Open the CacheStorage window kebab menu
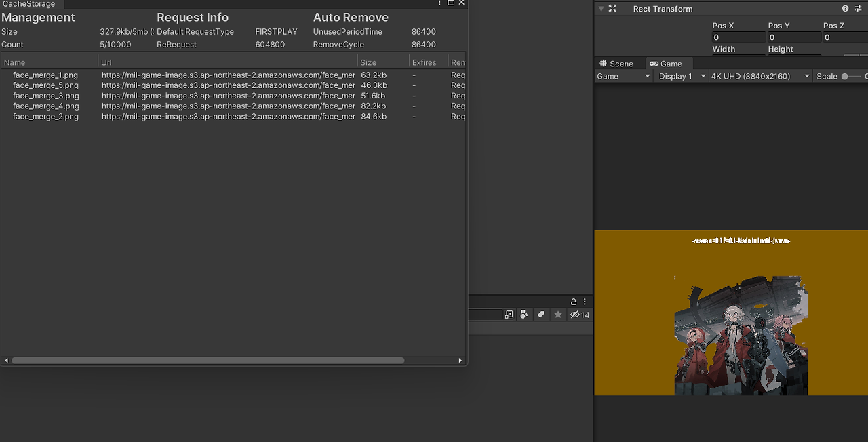This screenshot has height=442, width=868. click(x=439, y=3)
